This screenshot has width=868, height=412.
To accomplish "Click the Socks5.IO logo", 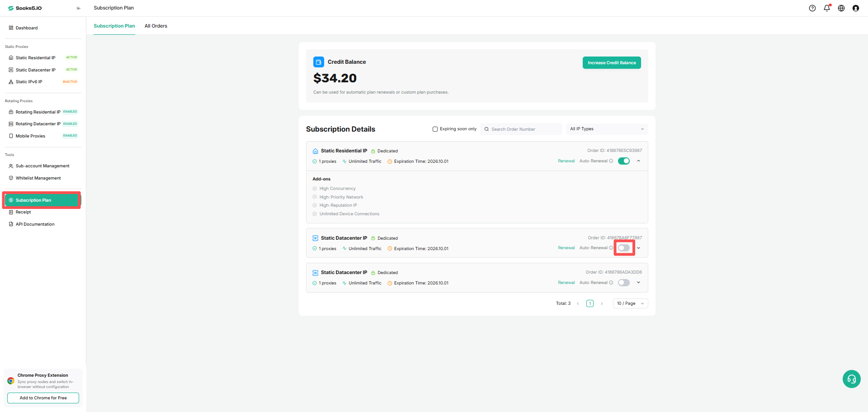I will 25,8.
